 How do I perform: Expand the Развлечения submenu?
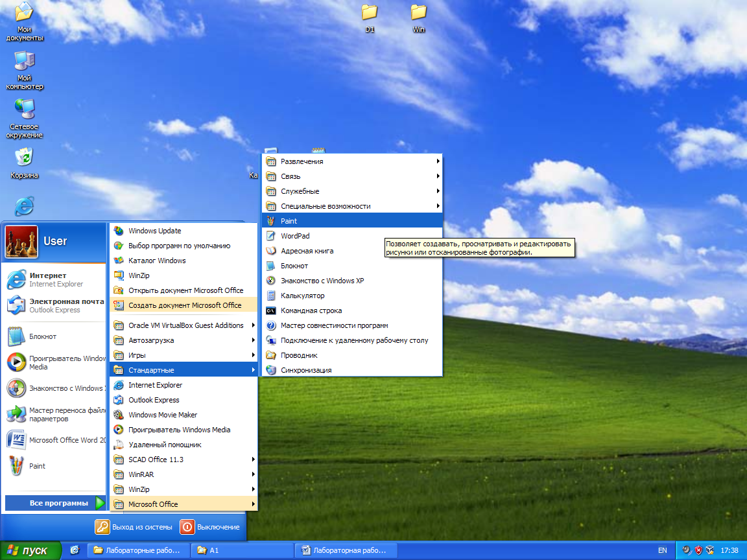tap(352, 161)
